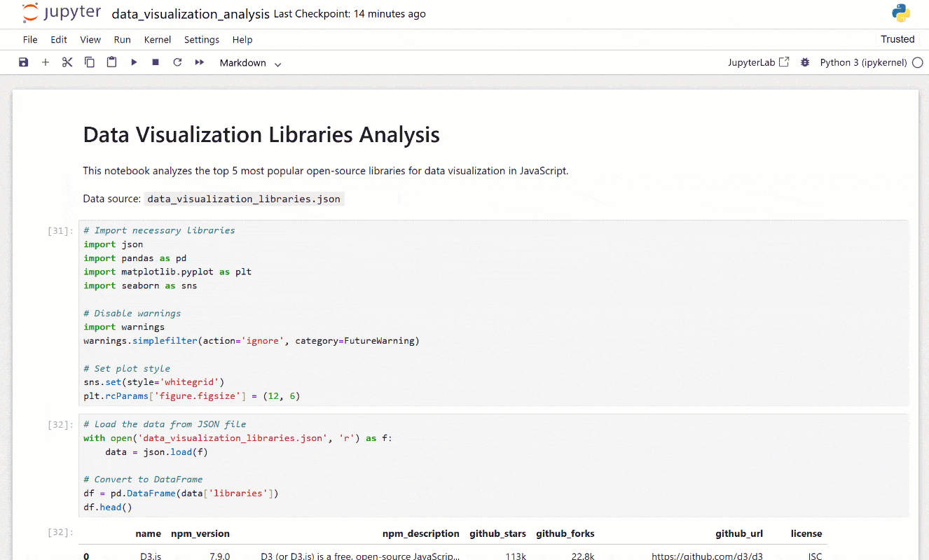Interrupt the kernel with stop icon
Screen dimensions: 929x560
click(x=156, y=62)
